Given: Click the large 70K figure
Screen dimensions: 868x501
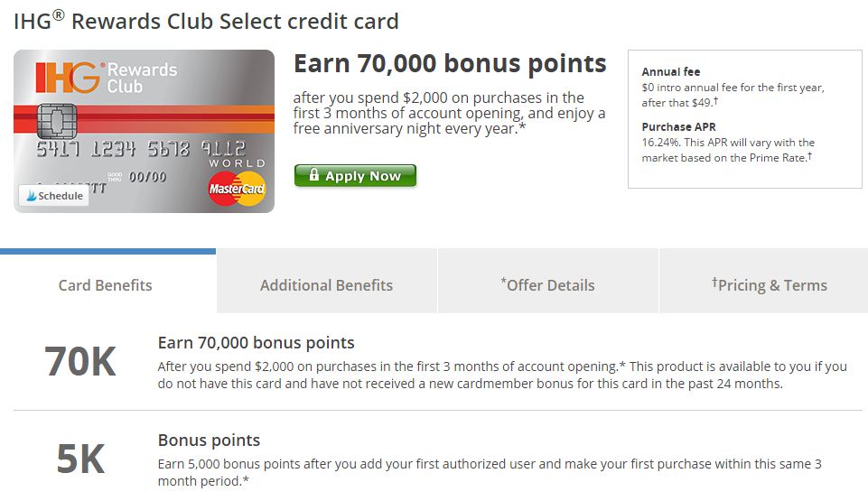Looking at the screenshot, I should [80, 362].
